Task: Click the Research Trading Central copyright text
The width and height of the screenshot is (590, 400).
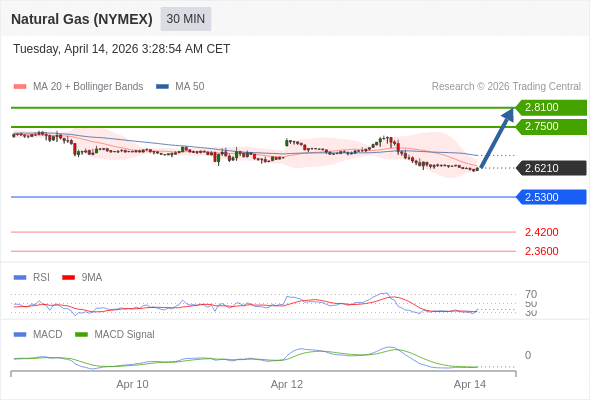Action: (x=506, y=87)
